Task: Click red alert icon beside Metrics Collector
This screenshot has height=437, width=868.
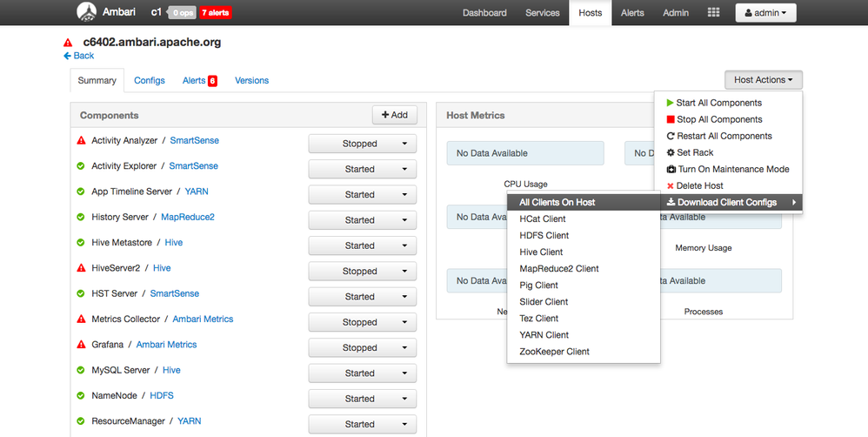Action: point(81,319)
